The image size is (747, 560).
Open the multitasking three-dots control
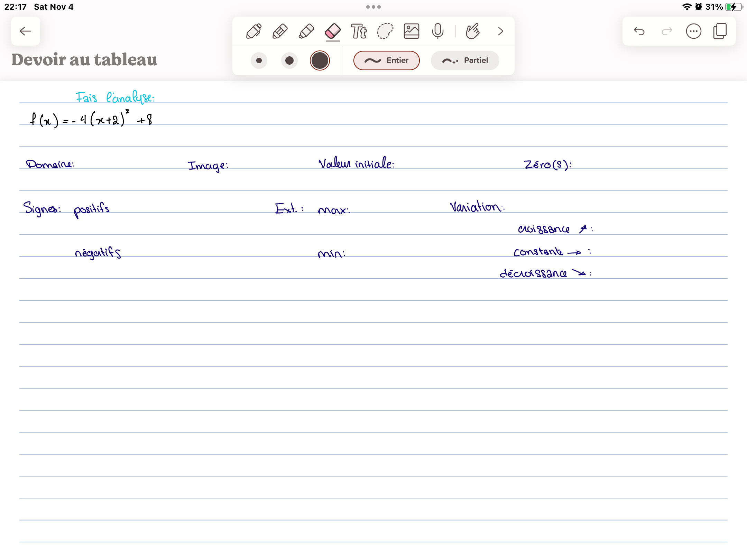click(x=373, y=7)
